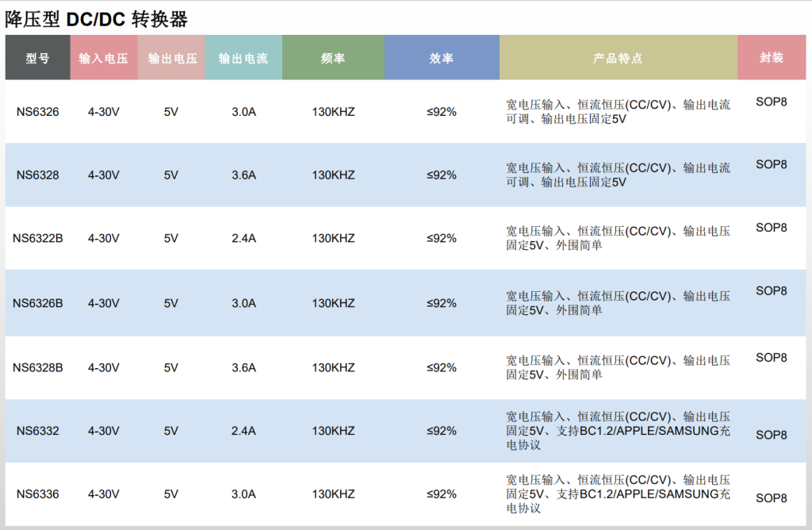Click the 产品特点 column header

tap(619, 57)
